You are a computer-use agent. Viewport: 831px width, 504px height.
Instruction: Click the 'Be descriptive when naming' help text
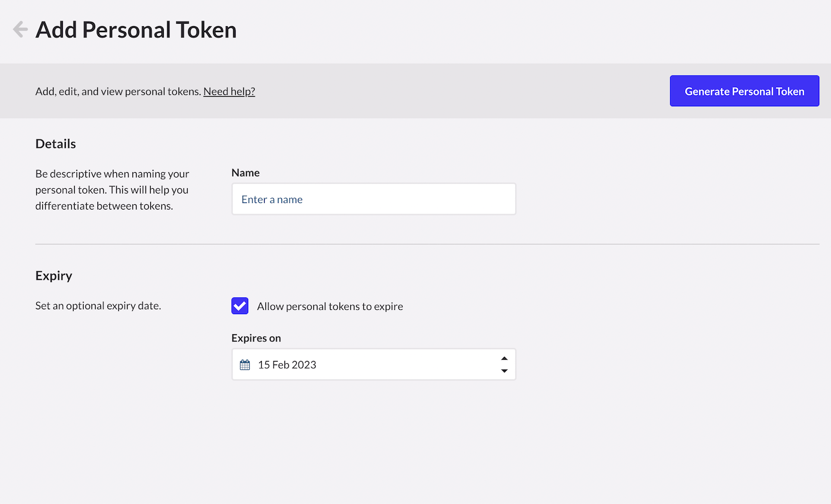(x=112, y=190)
